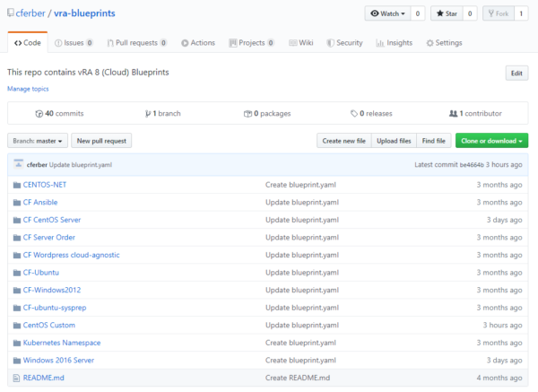Viewport: 538px width, 392px height.
Task: Open the cferber owner link
Action: click(x=30, y=13)
